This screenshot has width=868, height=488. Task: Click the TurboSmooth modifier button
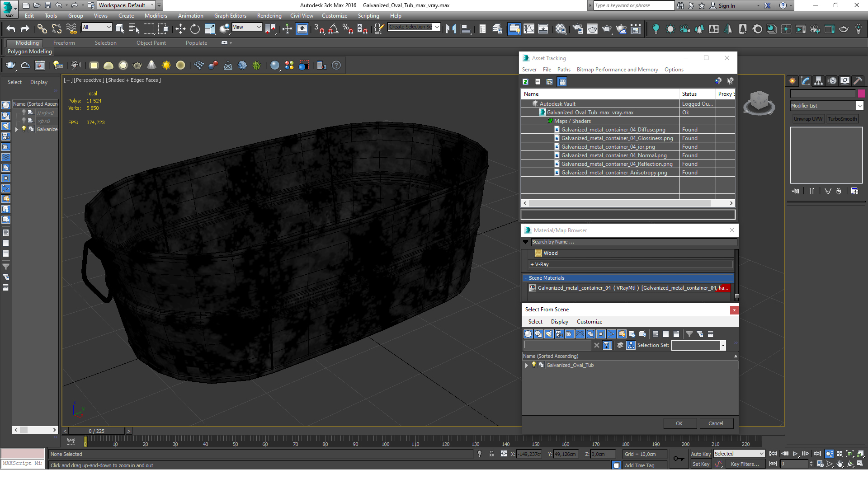click(842, 119)
